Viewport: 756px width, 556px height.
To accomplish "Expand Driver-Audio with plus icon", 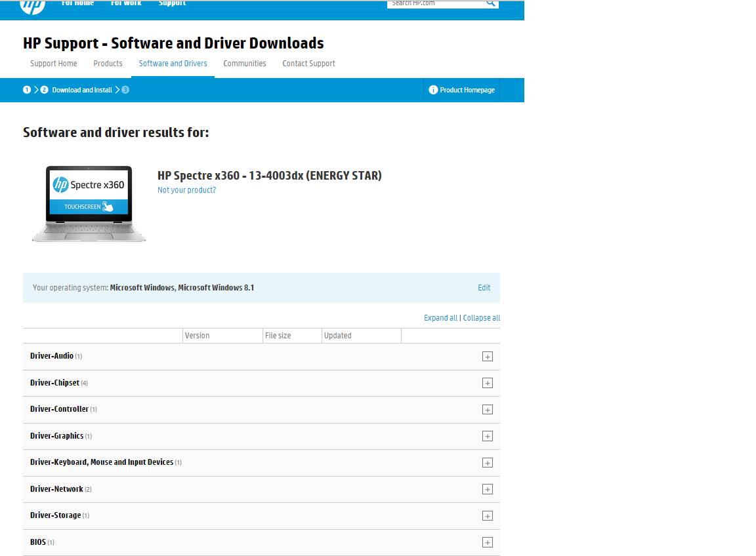I will click(x=487, y=357).
